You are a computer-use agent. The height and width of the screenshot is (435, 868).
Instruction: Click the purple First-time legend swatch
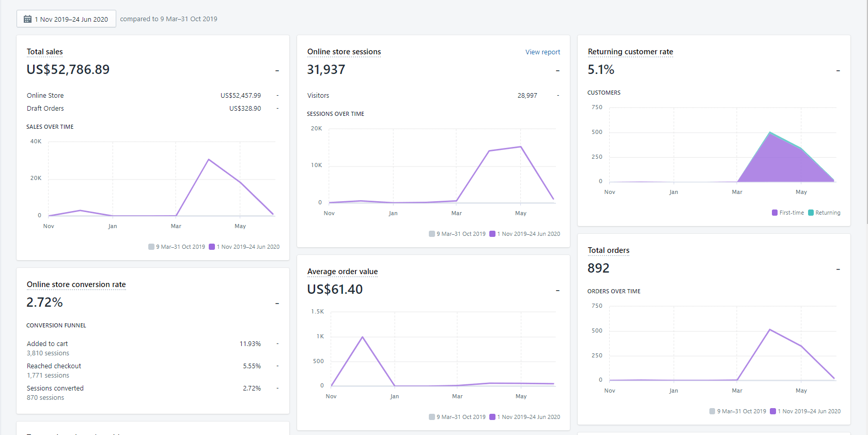point(774,213)
